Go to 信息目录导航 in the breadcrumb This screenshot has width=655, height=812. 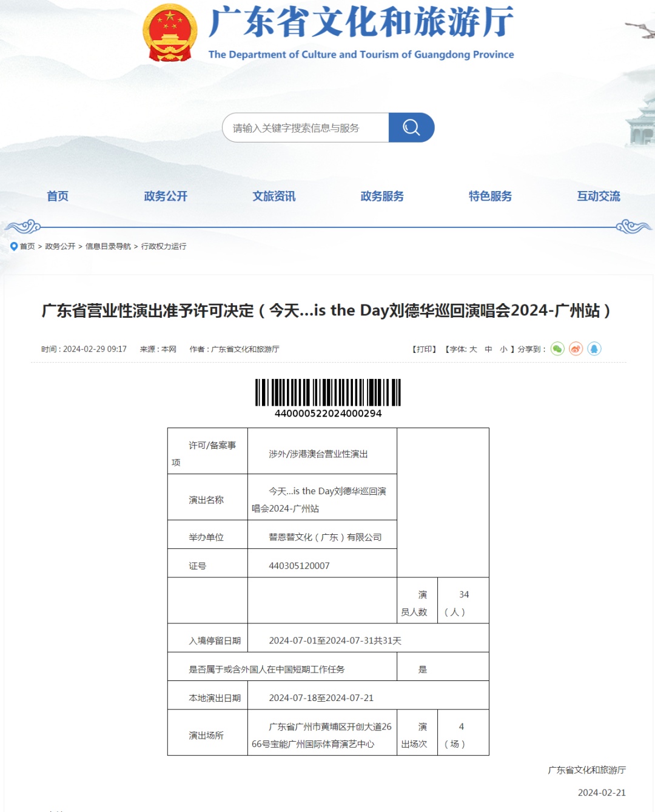tap(108, 246)
